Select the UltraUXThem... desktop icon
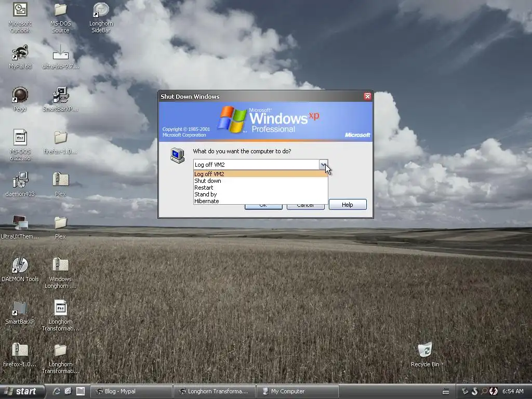 click(20, 222)
